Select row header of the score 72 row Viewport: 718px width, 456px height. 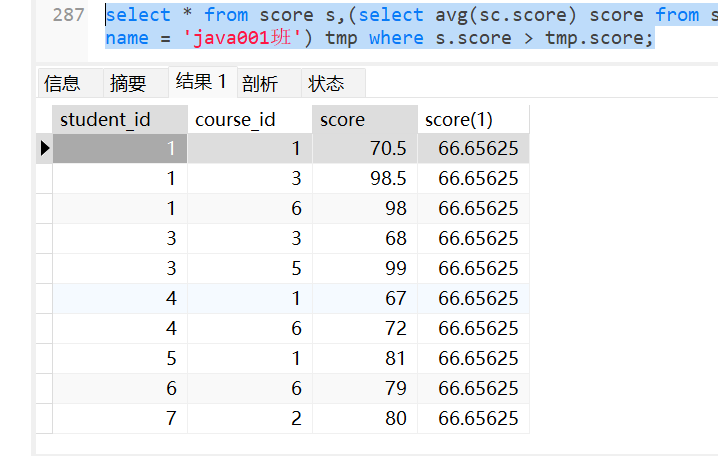[x=44, y=328]
